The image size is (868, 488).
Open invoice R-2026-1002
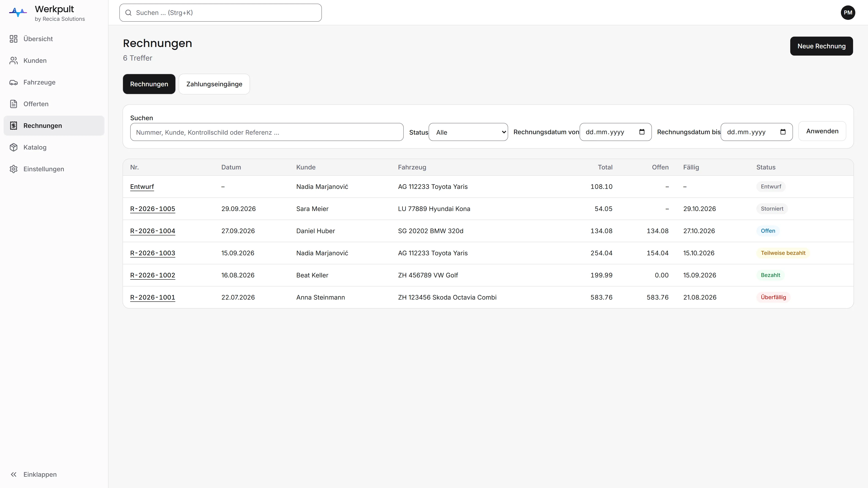(x=153, y=275)
